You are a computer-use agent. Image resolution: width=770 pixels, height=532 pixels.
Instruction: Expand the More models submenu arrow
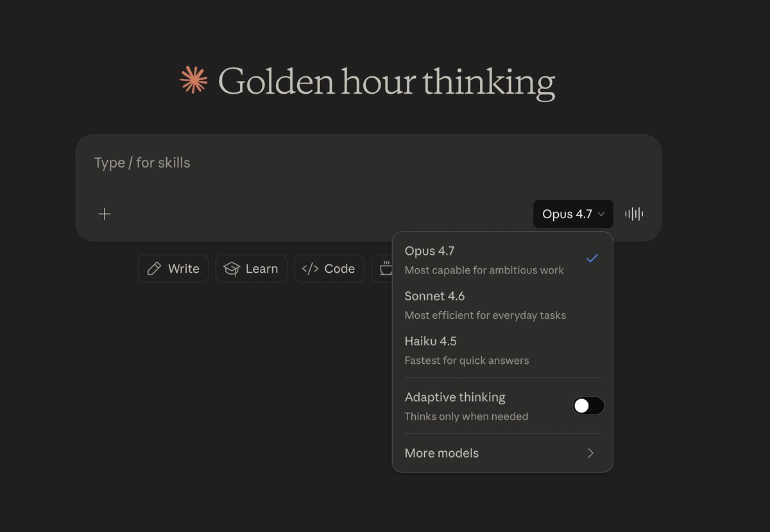pyautogui.click(x=591, y=453)
